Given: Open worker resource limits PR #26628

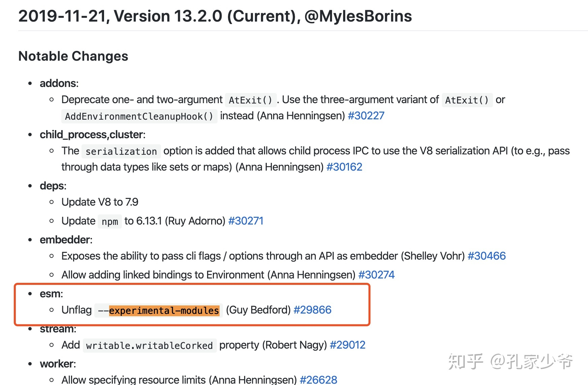Looking at the screenshot, I should pyautogui.click(x=318, y=380).
